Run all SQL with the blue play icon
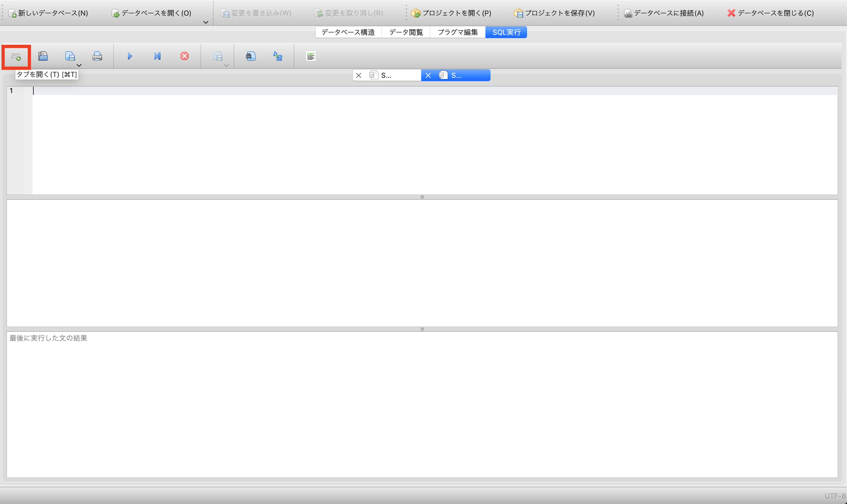 pyautogui.click(x=130, y=56)
